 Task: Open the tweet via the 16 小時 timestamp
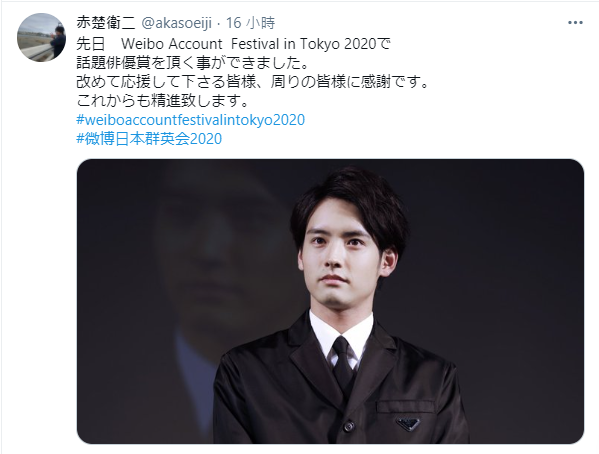(x=250, y=23)
